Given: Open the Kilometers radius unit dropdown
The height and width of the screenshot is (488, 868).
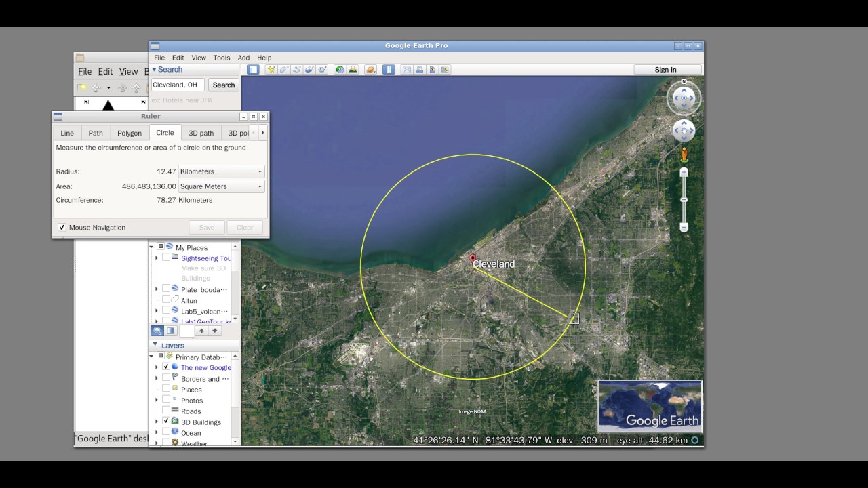Looking at the screenshot, I should 221,171.
